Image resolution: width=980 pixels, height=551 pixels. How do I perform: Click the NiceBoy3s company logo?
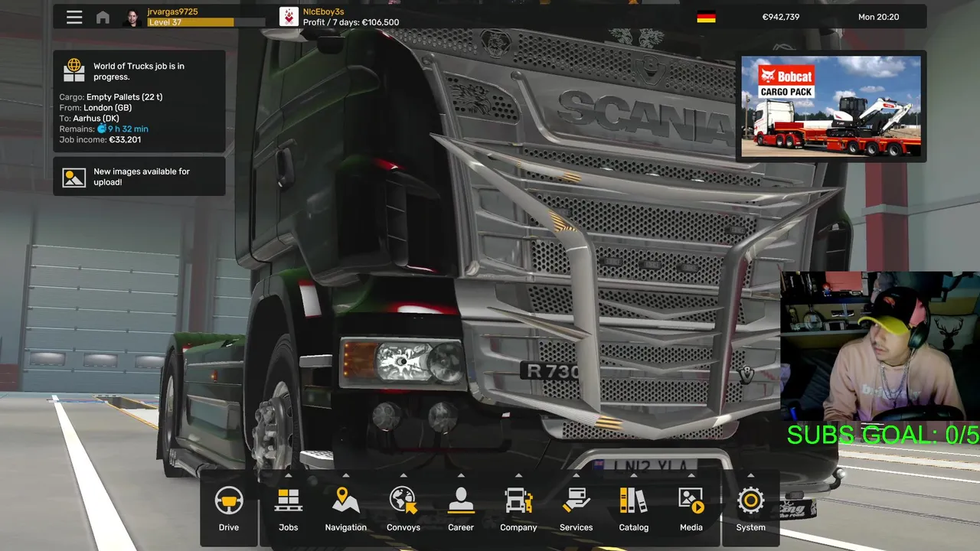pyautogui.click(x=289, y=17)
